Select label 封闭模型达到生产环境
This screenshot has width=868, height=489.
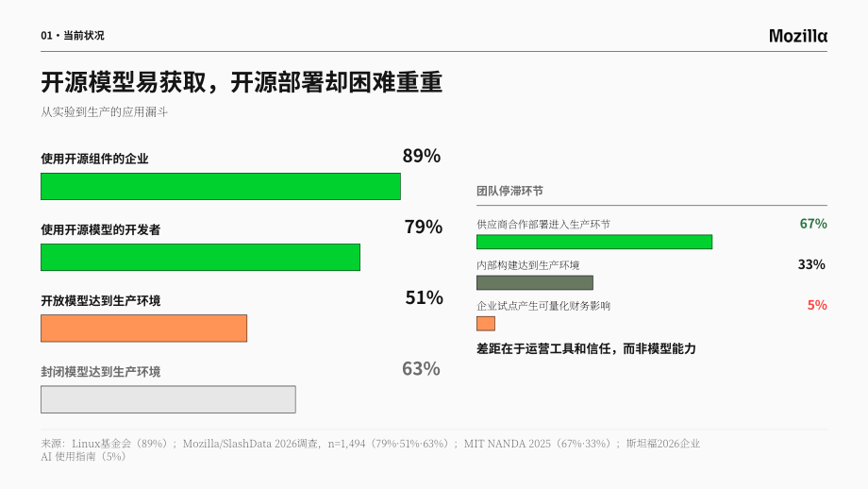(101, 372)
